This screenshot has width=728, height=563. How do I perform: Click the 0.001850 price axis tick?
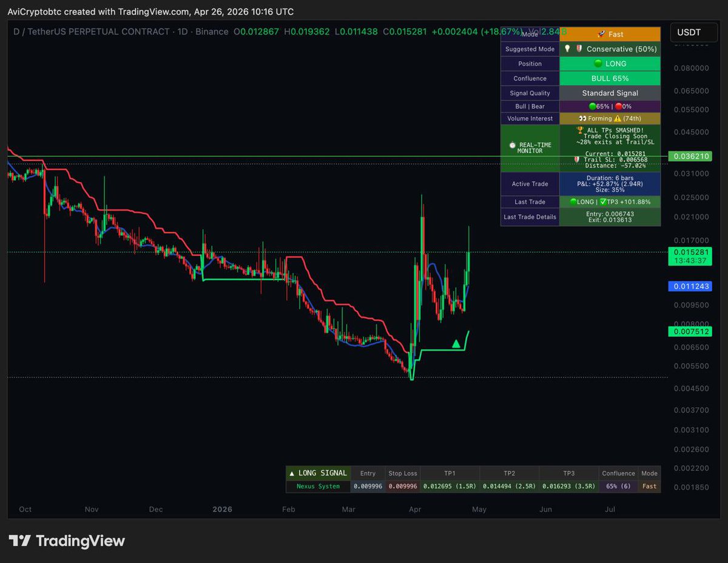692,488
